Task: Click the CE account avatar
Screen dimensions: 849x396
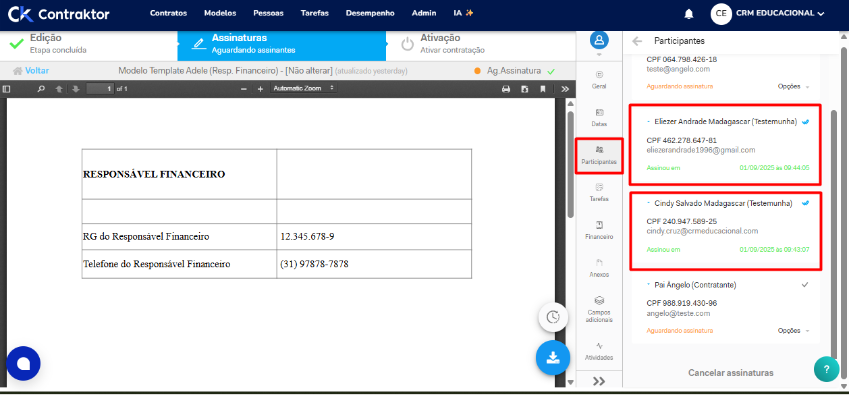Action: [x=721, y=14]
